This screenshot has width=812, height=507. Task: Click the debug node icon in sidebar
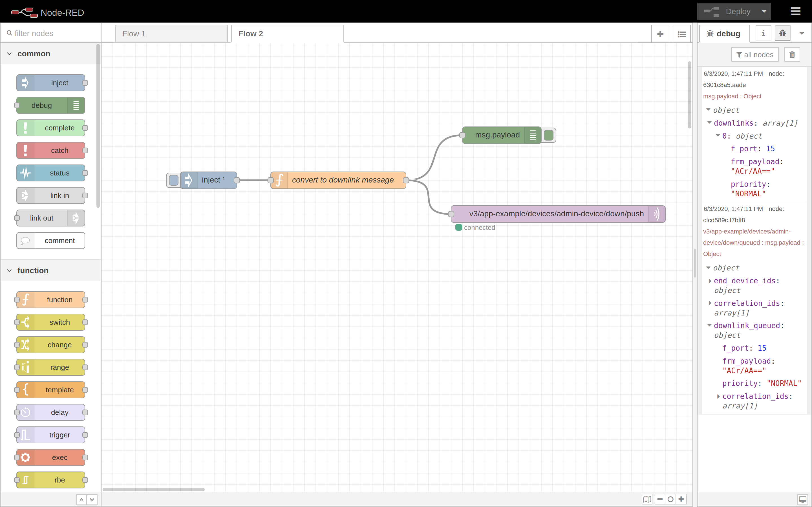click(783, 33)
